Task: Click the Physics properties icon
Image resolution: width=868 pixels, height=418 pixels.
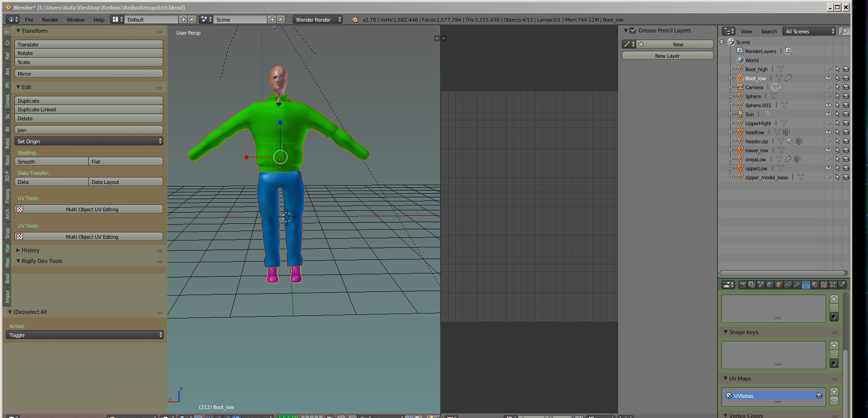Action: coord(842,285)
